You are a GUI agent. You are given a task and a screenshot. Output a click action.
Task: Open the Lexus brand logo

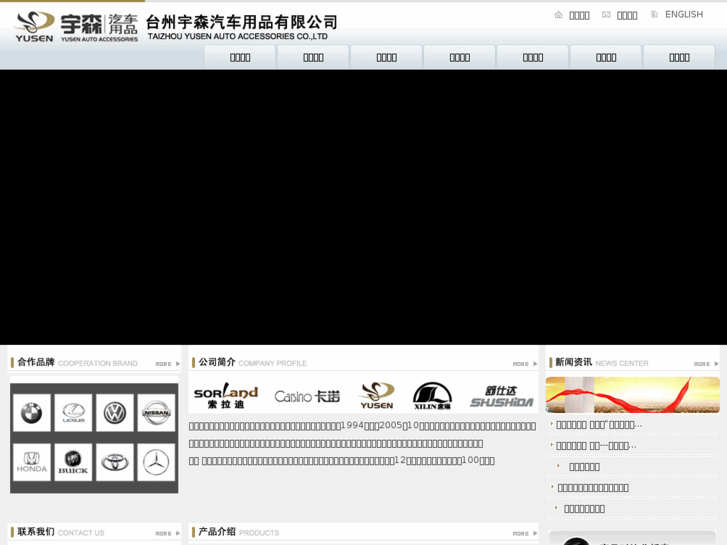73,413
